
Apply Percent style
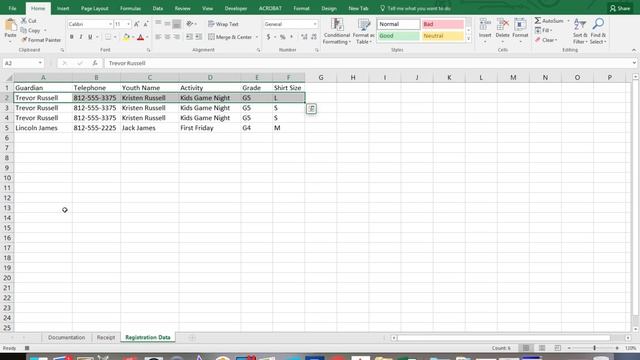[282, 37]
